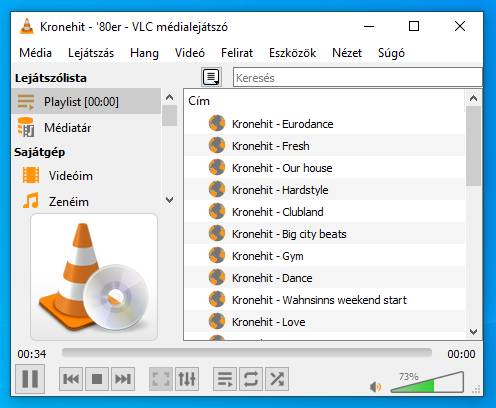Open the playlist view mode dropdown
The height and width of the screenshot is (408, 496).
211,77
